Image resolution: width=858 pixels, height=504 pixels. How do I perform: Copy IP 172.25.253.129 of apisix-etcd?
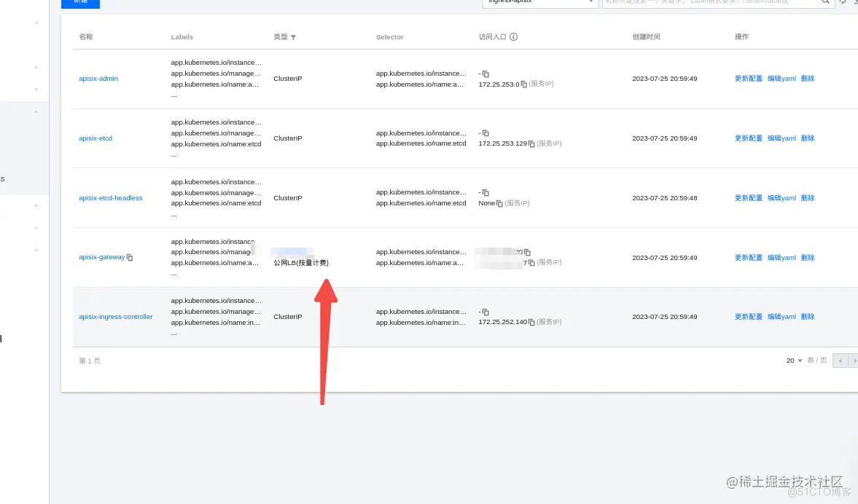531,143
